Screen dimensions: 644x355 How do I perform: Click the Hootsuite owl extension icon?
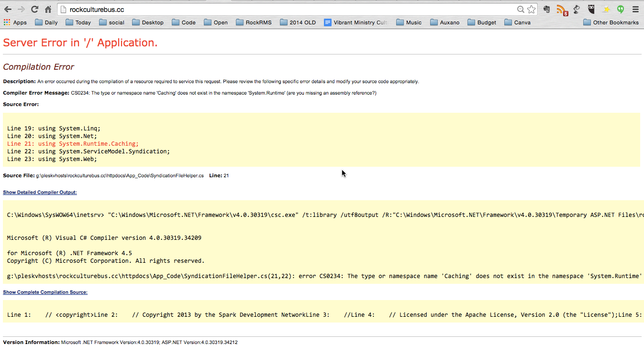[591, 10]
